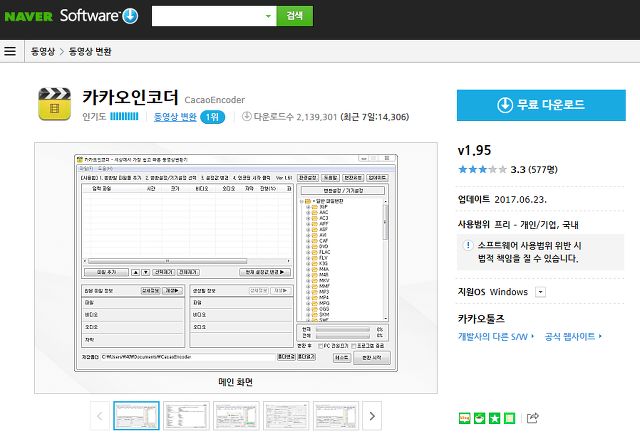Share to Naver Cafe cup icon
Screen dimensions: 640x446
pyautogui.click(x=480, y=418)
